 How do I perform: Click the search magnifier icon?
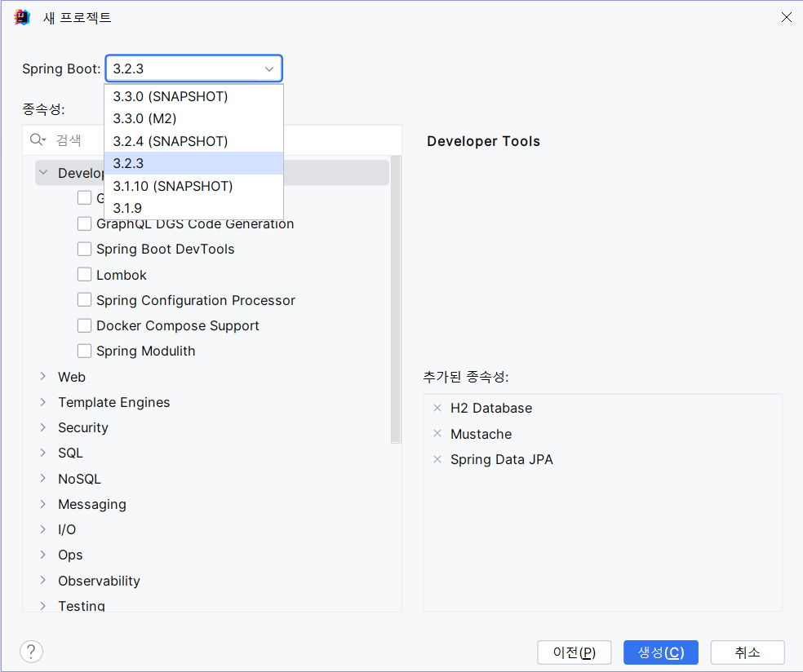click(38, 139)
